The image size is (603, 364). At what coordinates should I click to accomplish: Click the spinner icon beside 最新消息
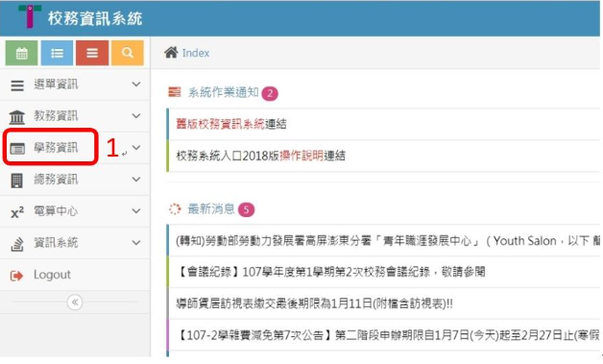[x=175, y=209]
